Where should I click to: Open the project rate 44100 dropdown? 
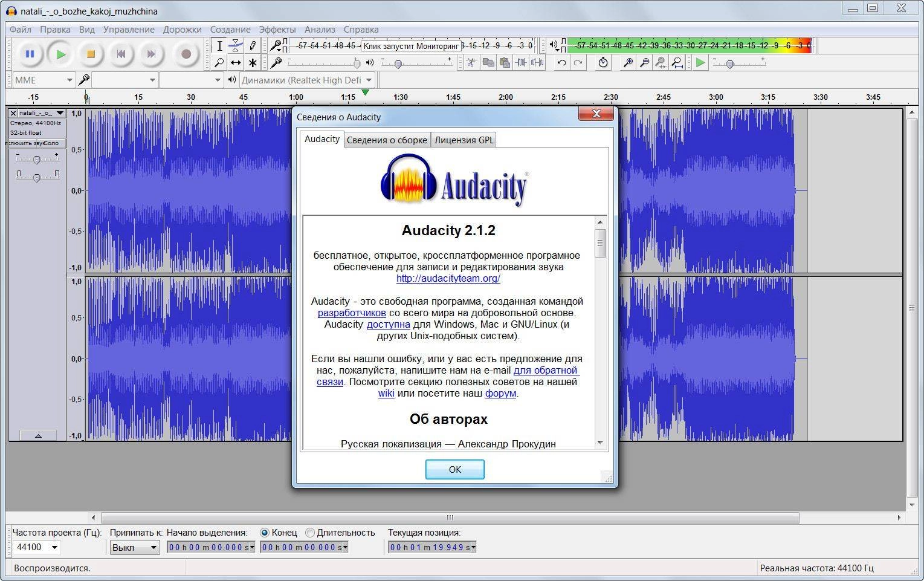click(x=37, y=547)
